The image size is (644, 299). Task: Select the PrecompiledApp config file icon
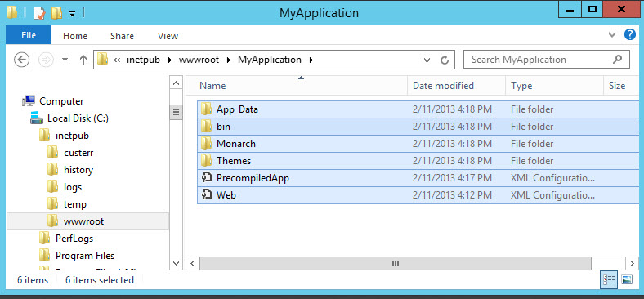(206, 178)
